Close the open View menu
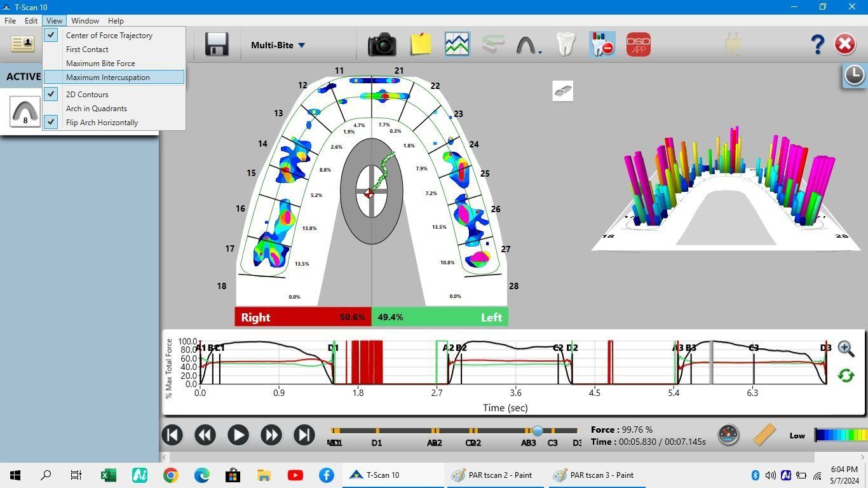The height and width of the screenshot is (488, 868). point(54,21)
